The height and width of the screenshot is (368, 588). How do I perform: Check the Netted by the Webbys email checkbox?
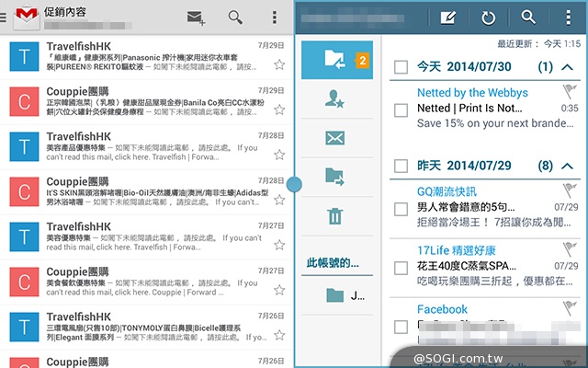401,110
